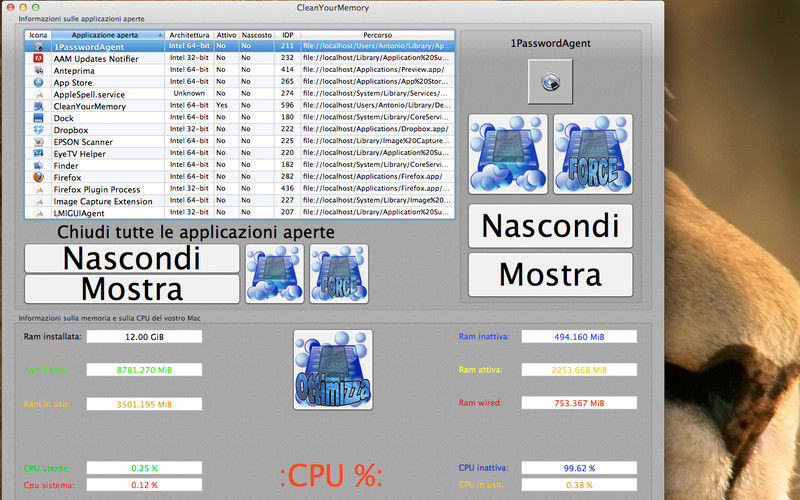This screenshot has height=500, width=800.
Task: Click the close-all FORCE icon beside Mostra
Action: pos(339,273)
